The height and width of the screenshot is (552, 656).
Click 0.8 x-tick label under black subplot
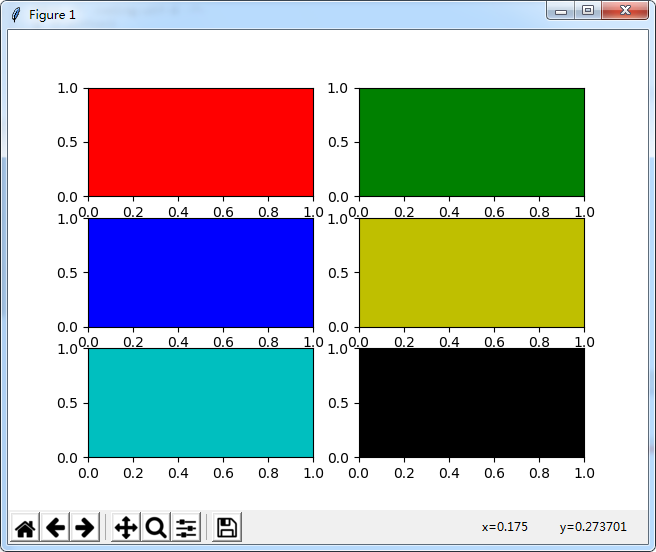tap(539, 473)
